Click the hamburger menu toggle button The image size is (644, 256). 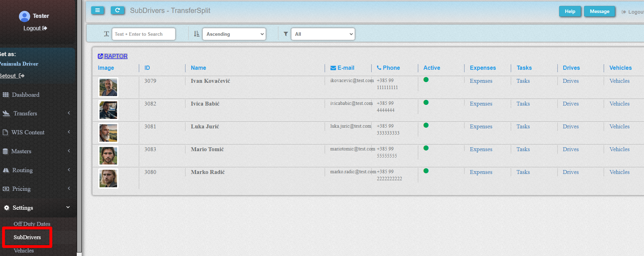point(97,11)
